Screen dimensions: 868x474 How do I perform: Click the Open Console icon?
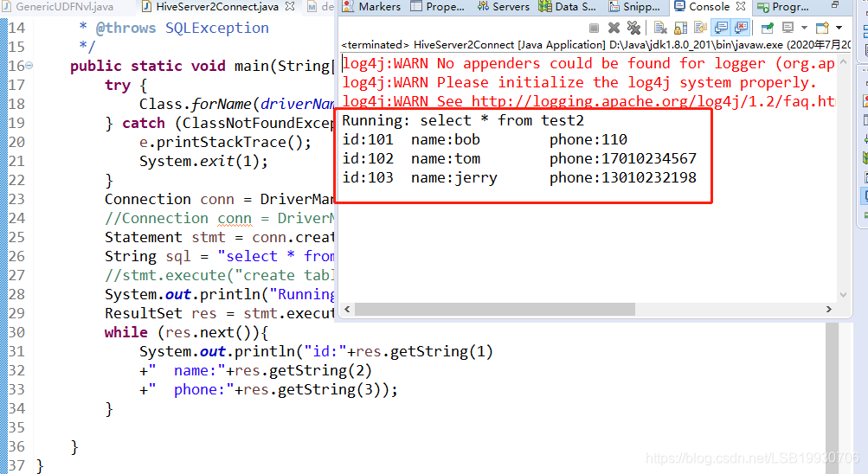click(x=822, y=28)
